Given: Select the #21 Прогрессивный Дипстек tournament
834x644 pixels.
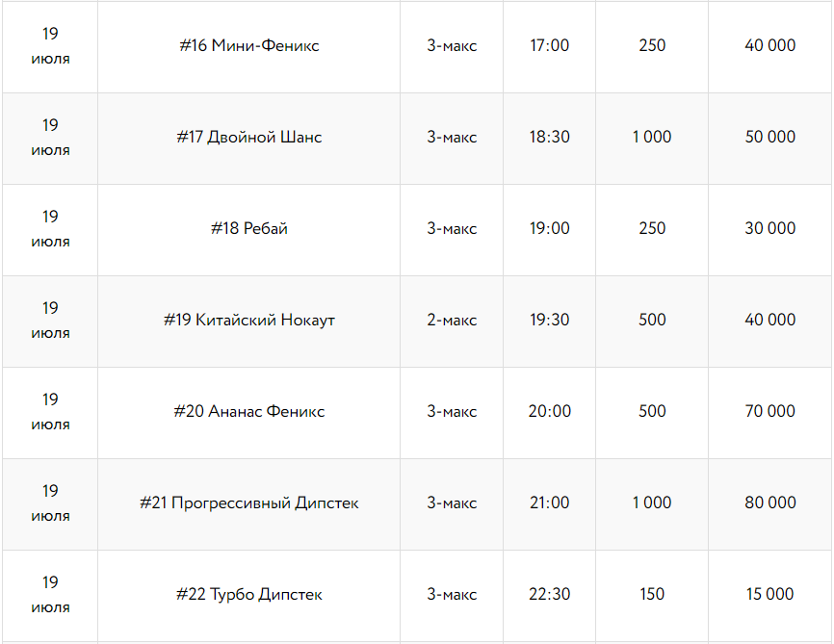Looking at the screenshot, I should tap(249, 502).
